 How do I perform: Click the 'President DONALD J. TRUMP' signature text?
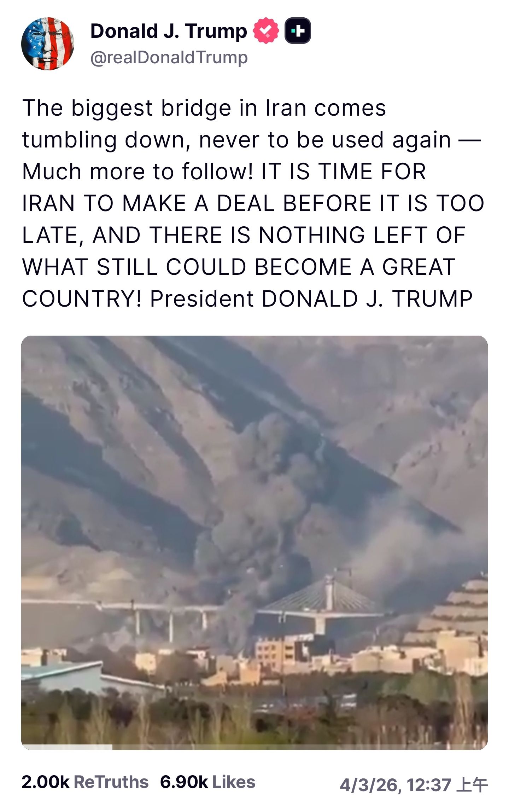(x=311, y=299)
